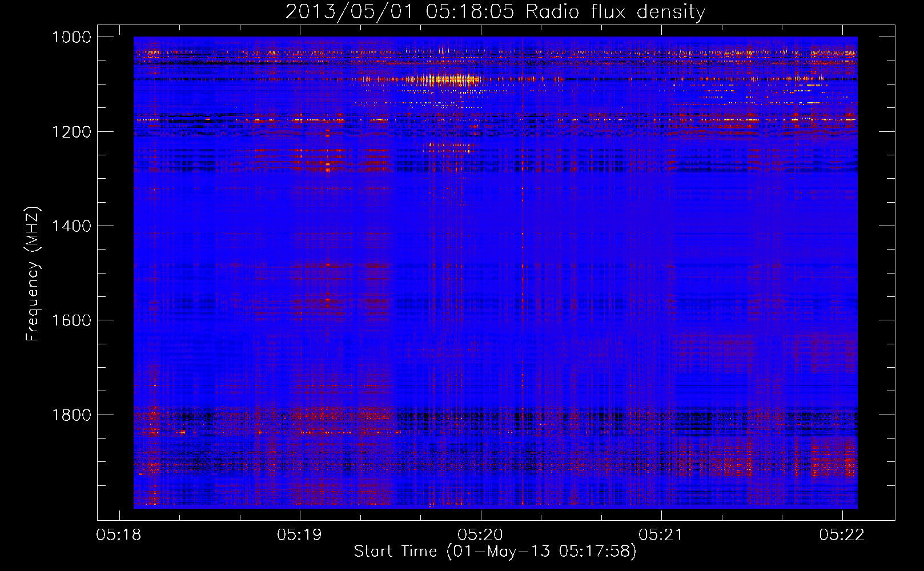Click the 05:20 time tick label

pyautogui.click(x=480, y=535)
